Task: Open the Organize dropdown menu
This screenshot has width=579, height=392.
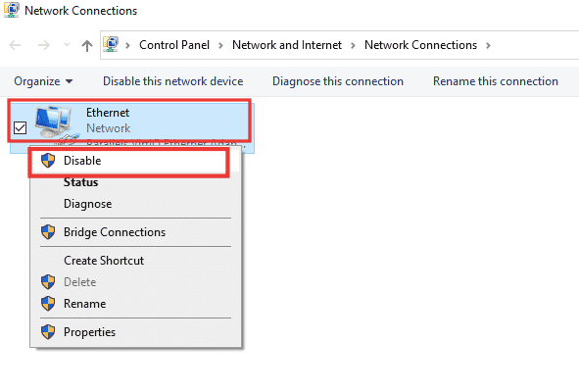Action: (x=43, y=81)
